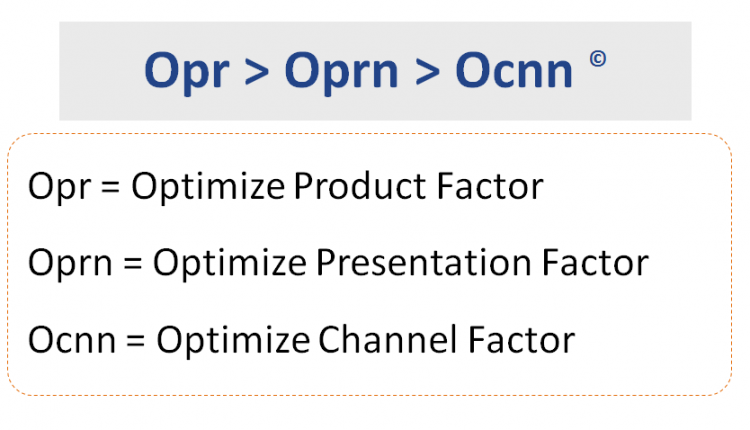Click "Factor" in the Channel Factor line
The image size is (750, 430).
[x=527, y=340]
